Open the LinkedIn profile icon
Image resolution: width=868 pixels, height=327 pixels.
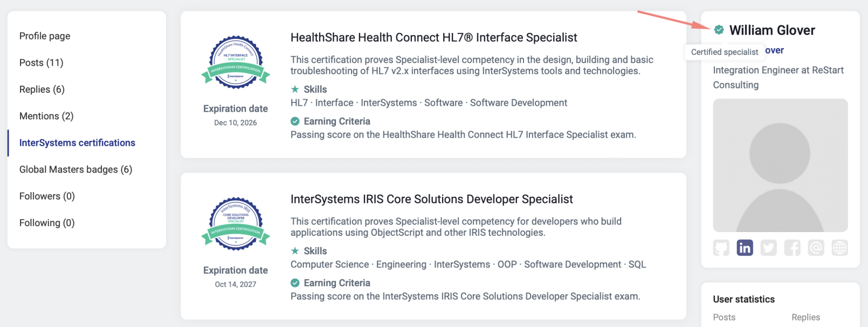[745, 248]
